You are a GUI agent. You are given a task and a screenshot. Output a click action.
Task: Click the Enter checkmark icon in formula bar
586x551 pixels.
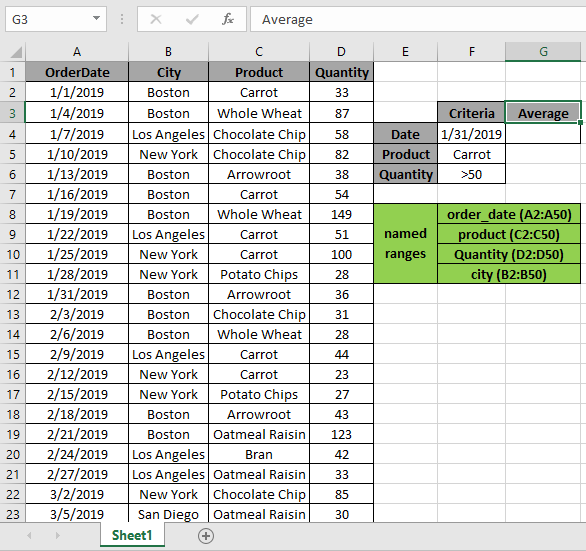pos(192,19)
